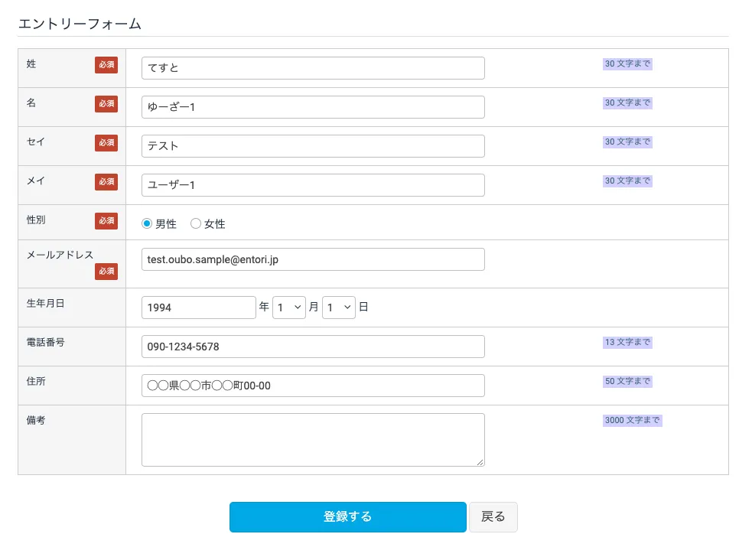Select the 男性 radio button
The height and width of the screenshot is (560, 752).
pos(147,224)
